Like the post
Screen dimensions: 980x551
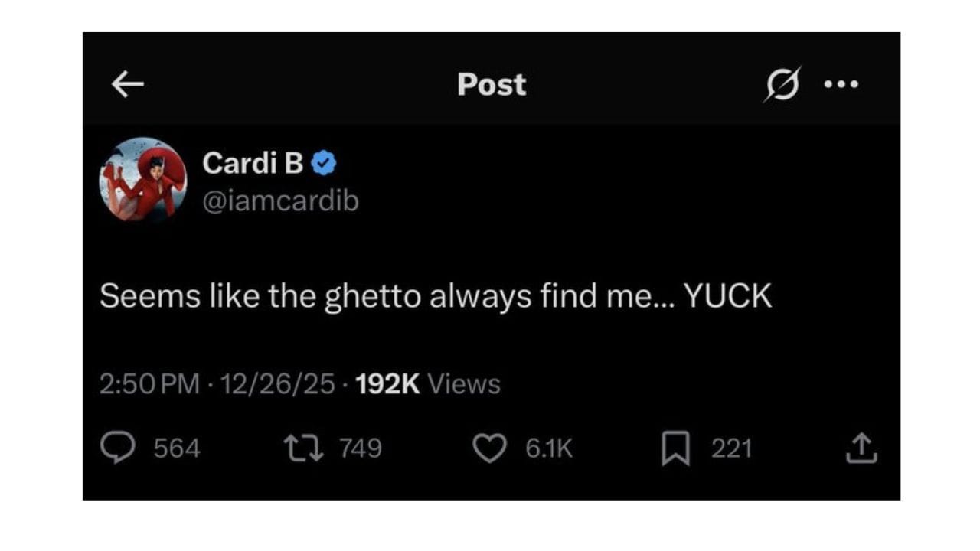491,448
